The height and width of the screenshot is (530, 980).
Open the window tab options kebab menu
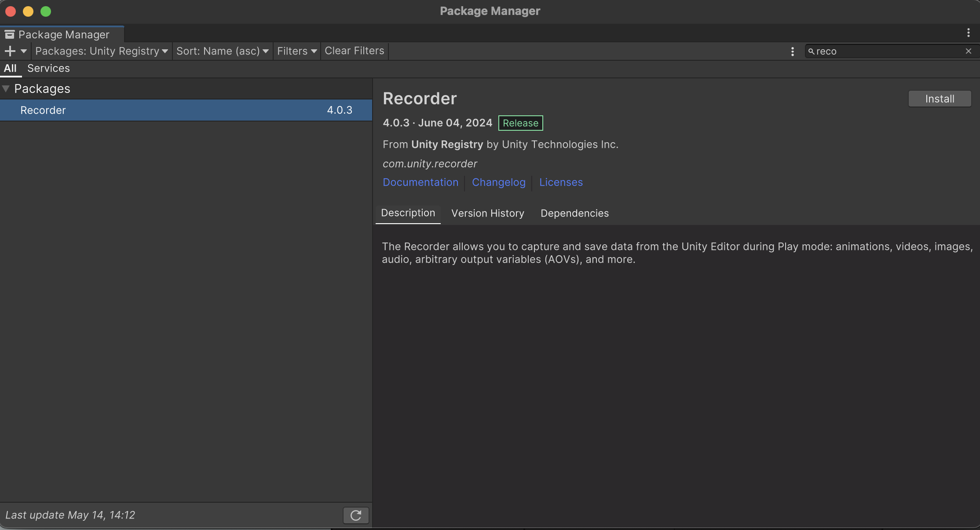[968, 33]
